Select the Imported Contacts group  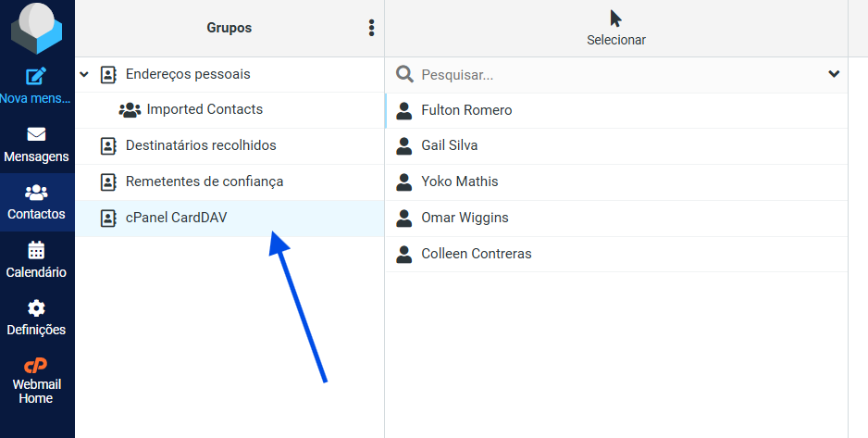point(204,109)
